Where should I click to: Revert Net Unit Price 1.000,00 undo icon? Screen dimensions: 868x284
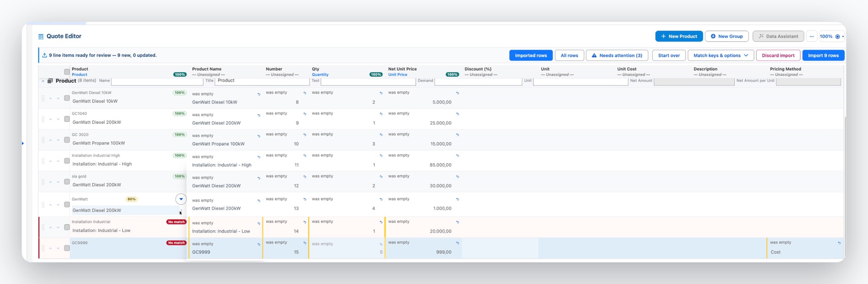point(457,200)
